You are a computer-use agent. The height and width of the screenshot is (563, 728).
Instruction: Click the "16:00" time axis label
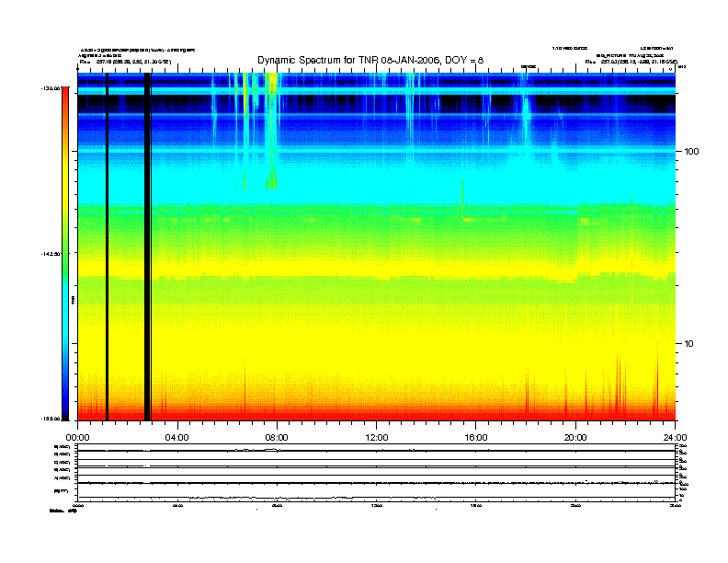pos(476,438)
